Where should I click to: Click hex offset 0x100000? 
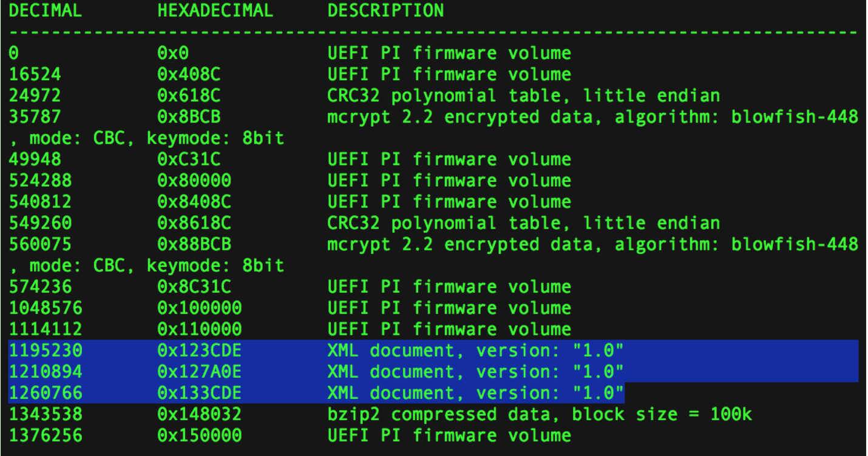tap(199, 308)
